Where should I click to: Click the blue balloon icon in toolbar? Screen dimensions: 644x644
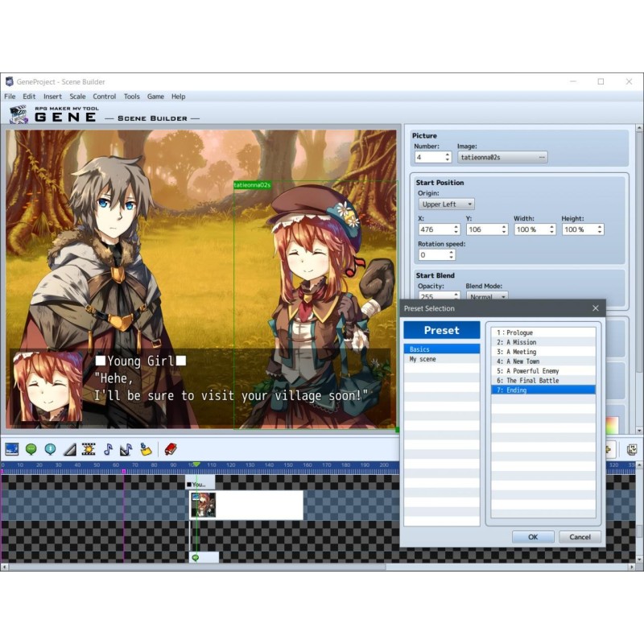coord(50,449)
